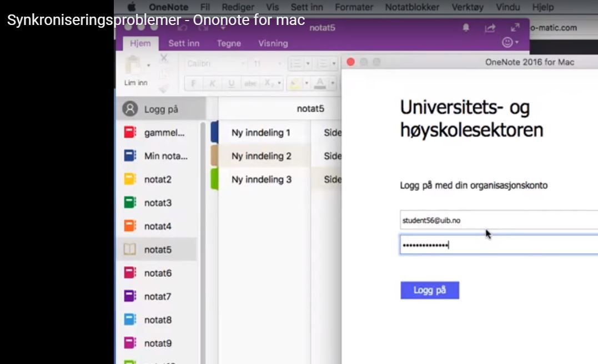Image resolution: width=598 pixels, height=364 pixels.
Task: Toggle bold (F) formatting
Action: pos(194,83)
